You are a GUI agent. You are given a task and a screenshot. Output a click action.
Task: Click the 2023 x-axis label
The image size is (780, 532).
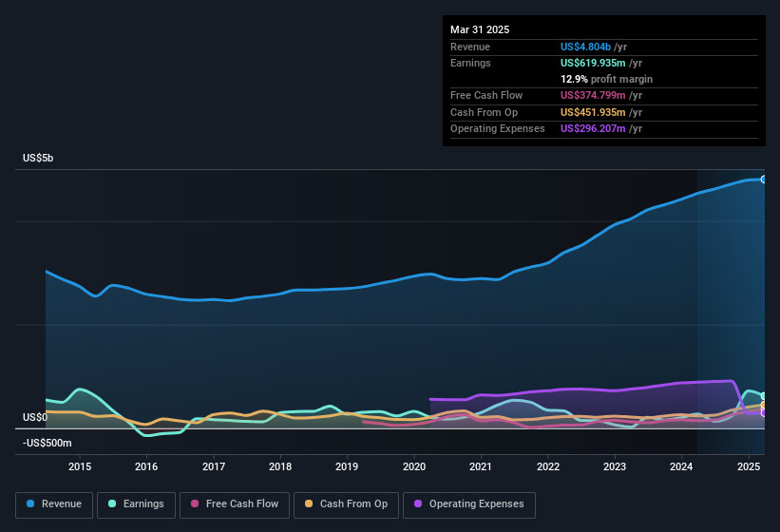pyautogui.click(x=615, y=466)
